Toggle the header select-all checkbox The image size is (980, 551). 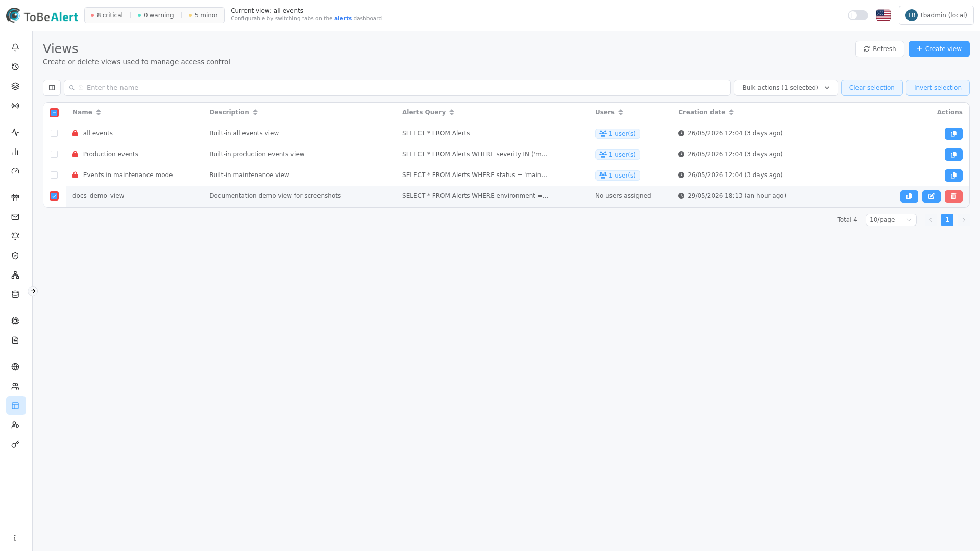tap(54, 113)
